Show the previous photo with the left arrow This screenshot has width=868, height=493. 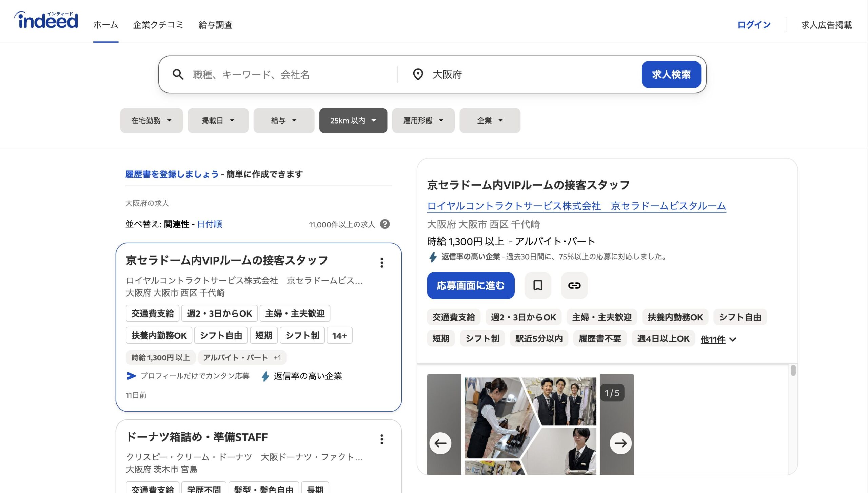[440, 443]
